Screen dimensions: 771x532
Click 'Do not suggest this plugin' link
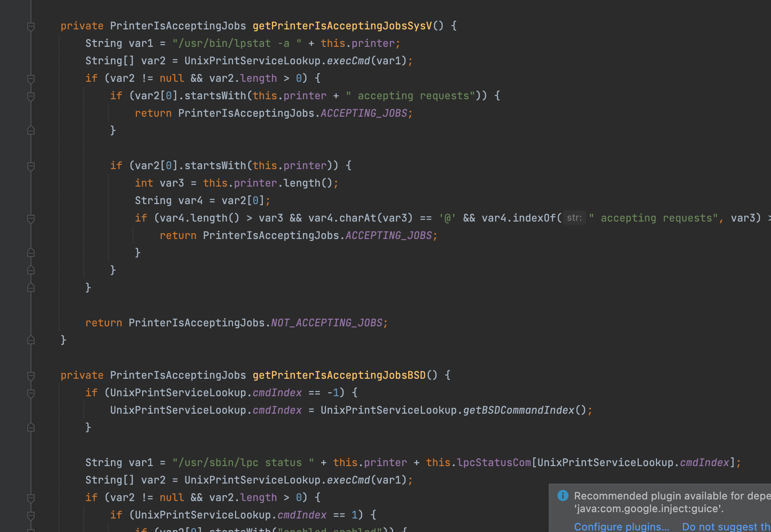(x=726, y=526)
